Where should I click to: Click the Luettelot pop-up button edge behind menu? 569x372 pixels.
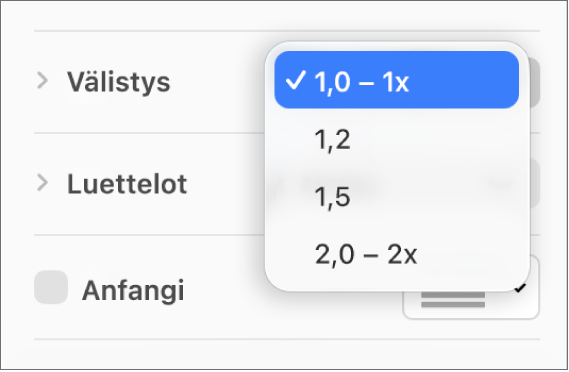click(x=535, y=184)
